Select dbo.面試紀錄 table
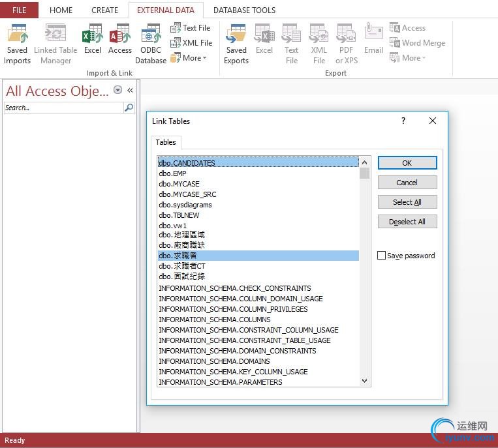 [258, 276]
